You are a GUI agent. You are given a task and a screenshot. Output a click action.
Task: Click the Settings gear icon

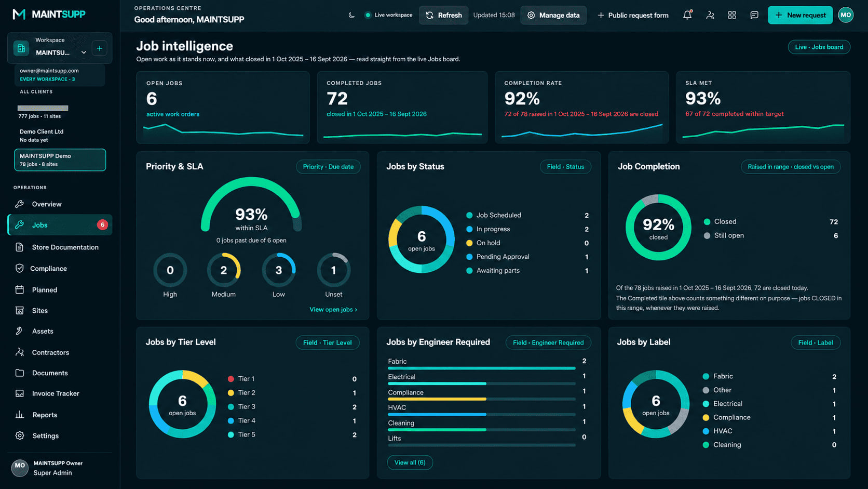tap(20, 435)
